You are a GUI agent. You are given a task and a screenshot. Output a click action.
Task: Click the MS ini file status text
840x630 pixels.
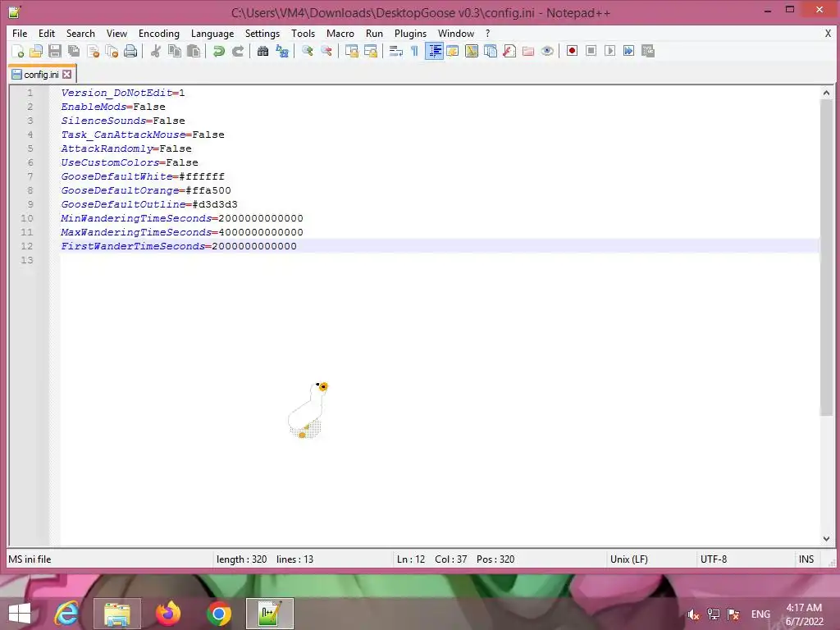30,559
